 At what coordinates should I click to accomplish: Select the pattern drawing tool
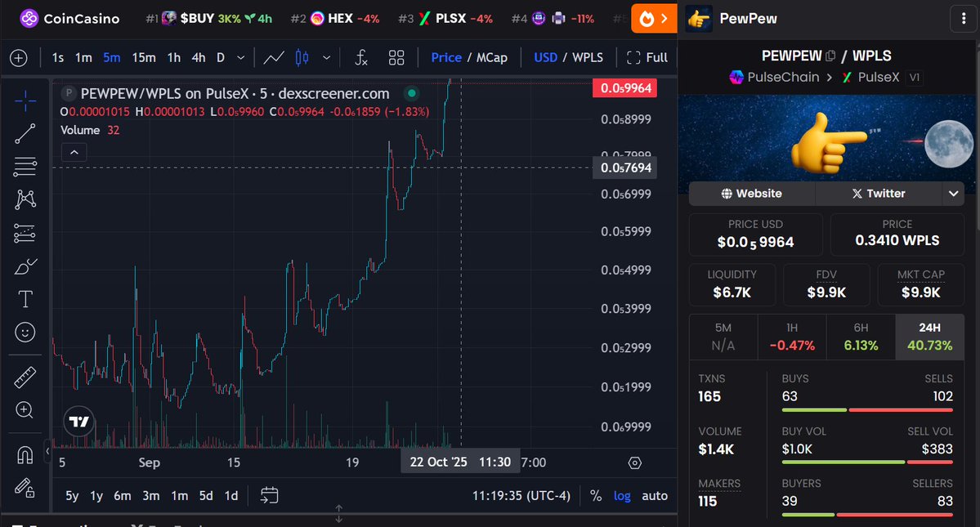tap(25, 200)
